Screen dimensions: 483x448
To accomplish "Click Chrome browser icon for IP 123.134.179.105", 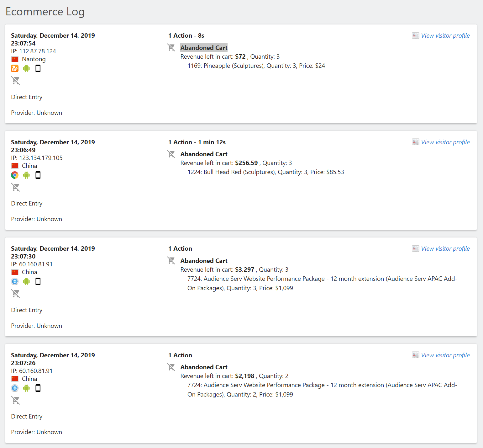I will tap(15, 175).
